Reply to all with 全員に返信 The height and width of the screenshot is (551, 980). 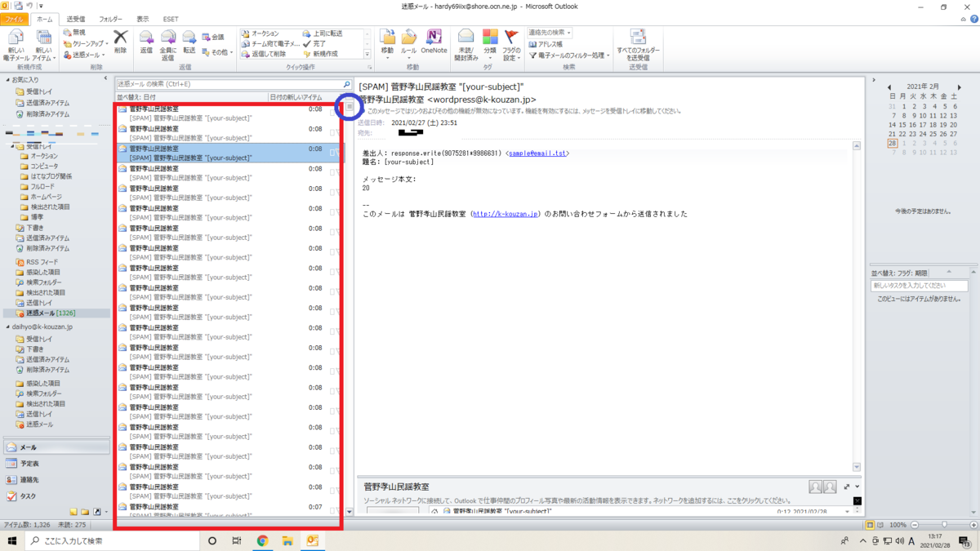point(167,45)
